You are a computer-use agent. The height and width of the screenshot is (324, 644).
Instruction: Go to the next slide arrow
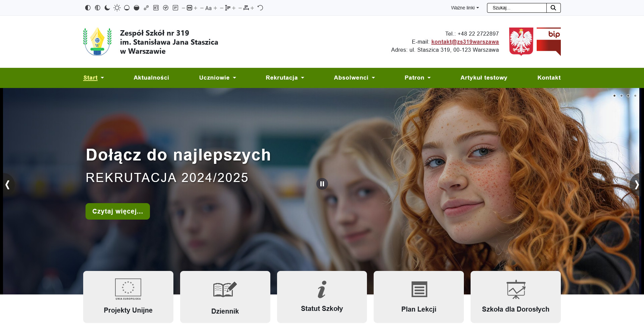tap(636, 184)
